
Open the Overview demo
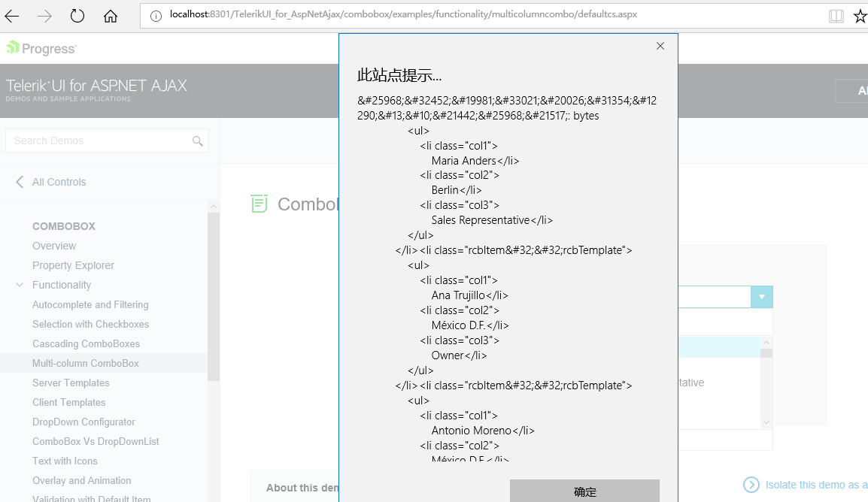[54, 246]
